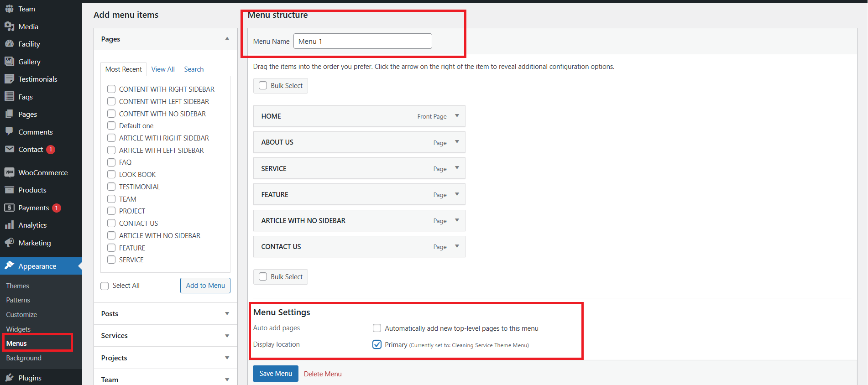
Task: Open Plugins via its plug icon
Action: tap(9, 378)
